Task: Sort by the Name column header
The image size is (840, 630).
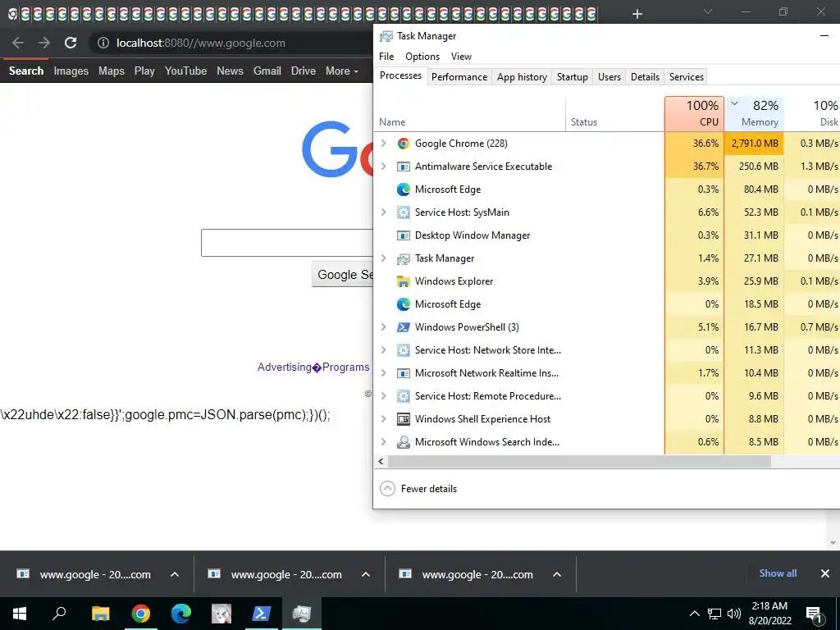Action: click(472, 114)
